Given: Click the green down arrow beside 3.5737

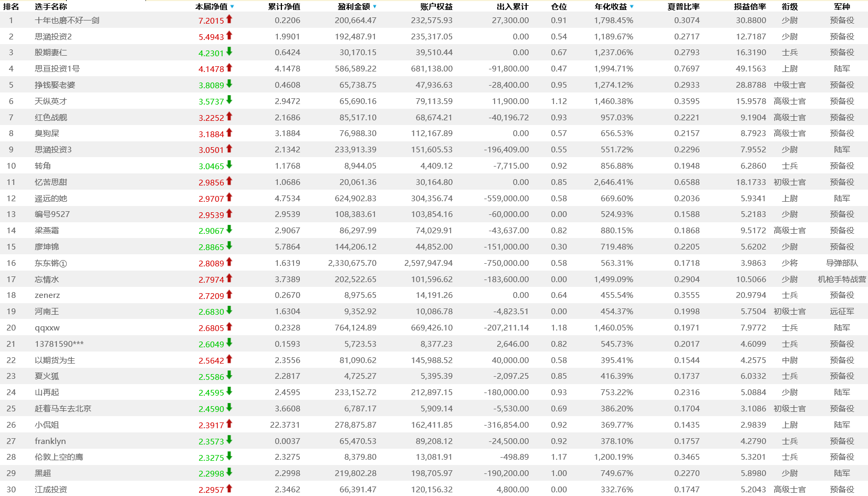Looking at the screenshot, I should pyautogui.click(x=229, y=100).
